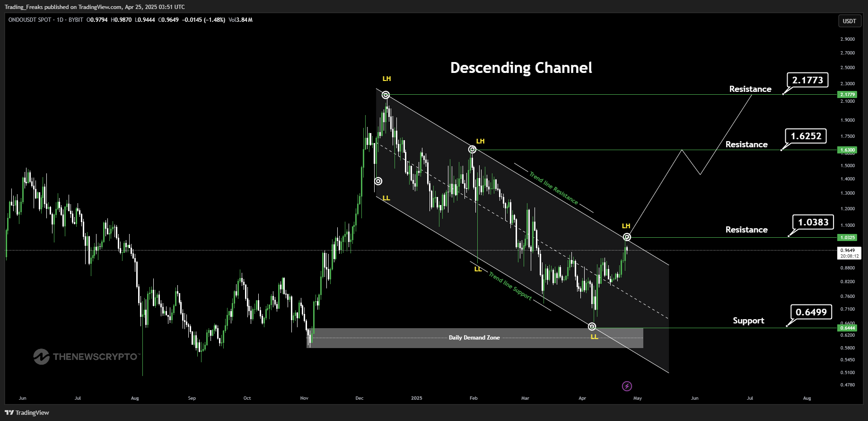The width and height of the screenshot is (868, 421).
Task: Open the TradingView logo at bottom left
Action: tap(27, 412)
